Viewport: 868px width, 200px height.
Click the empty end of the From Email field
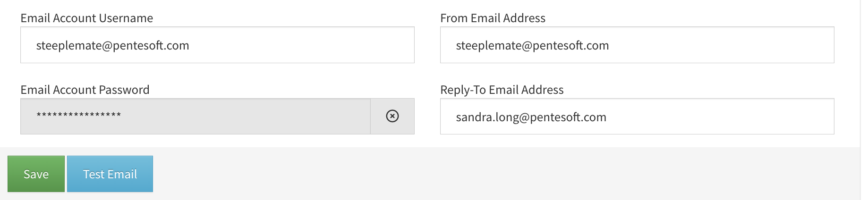pyautogui.click(x=723, y=45)
